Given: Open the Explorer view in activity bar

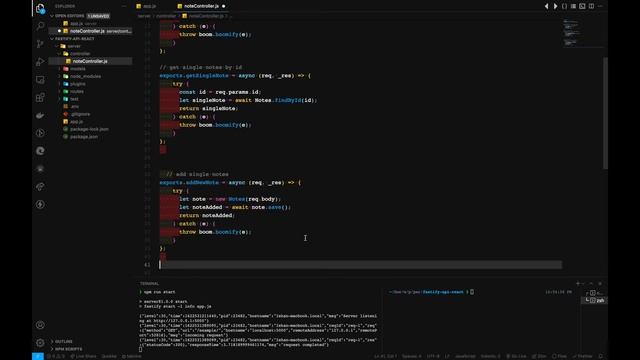Looking at the screenshot, I should coord(40,9).
